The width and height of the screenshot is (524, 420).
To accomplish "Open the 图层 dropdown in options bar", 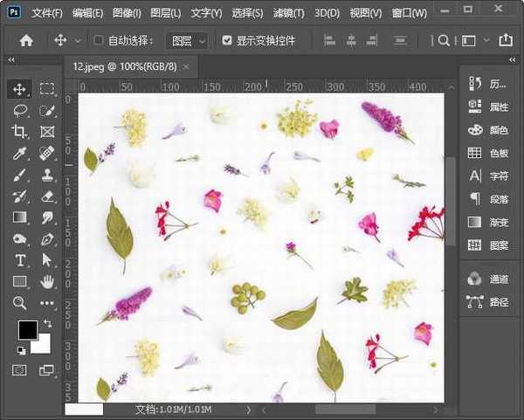I will (x=187, y=40).
